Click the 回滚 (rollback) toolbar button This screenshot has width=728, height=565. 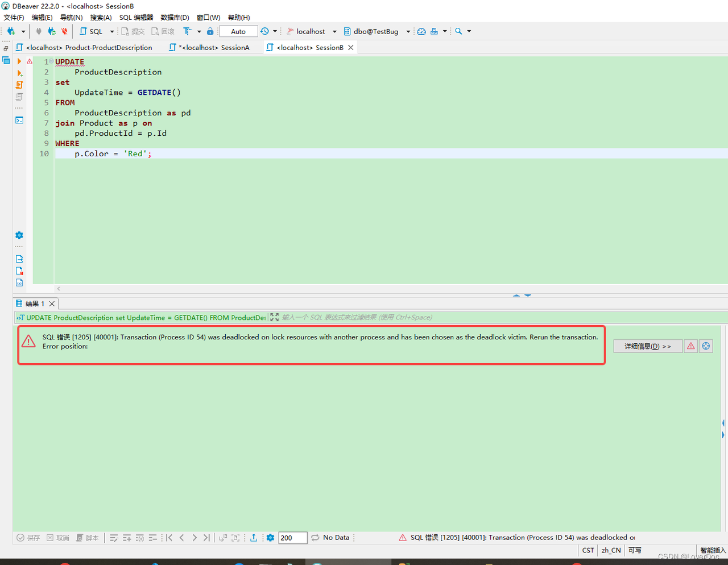click(163, 31)
